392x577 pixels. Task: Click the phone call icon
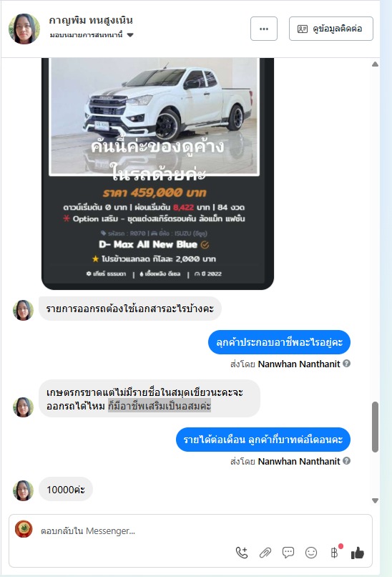(242, 553)
